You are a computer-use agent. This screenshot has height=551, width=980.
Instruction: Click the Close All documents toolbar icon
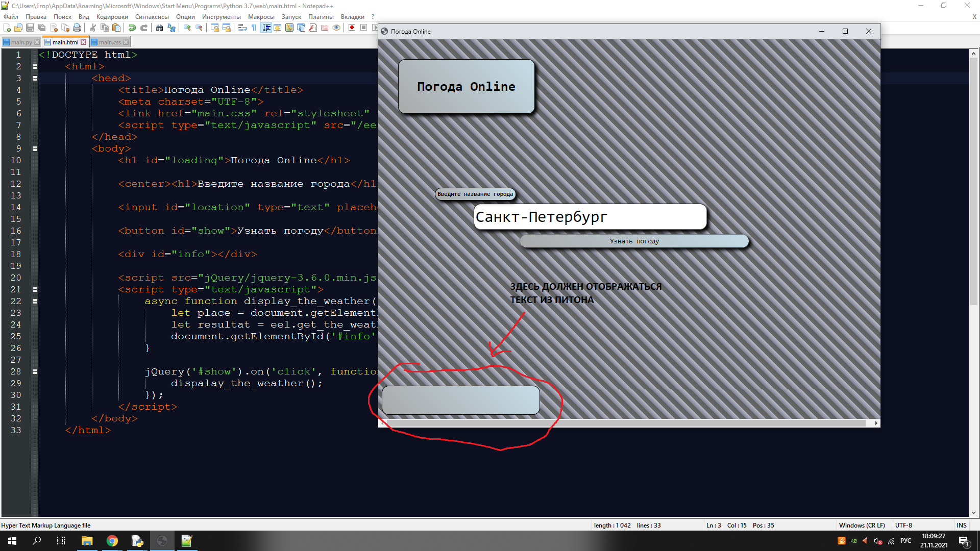tap(65, 28)
